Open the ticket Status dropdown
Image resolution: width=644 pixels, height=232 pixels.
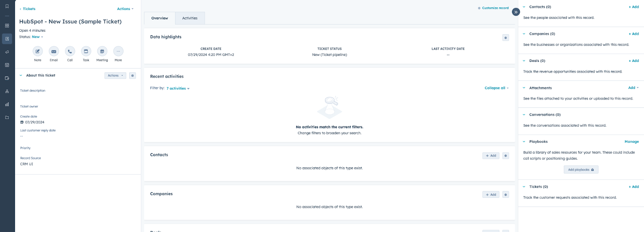pyautogui.click(x=37, y=37)
